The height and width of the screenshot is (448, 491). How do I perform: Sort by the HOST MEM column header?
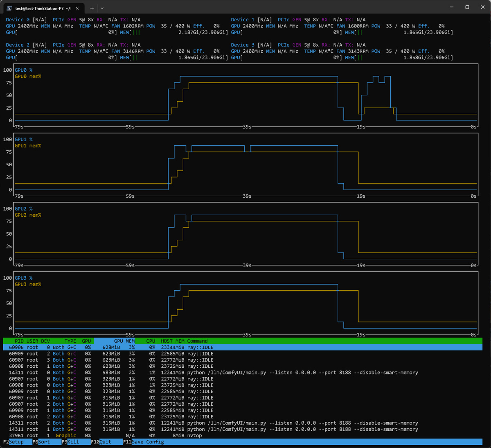click(173, 341)
